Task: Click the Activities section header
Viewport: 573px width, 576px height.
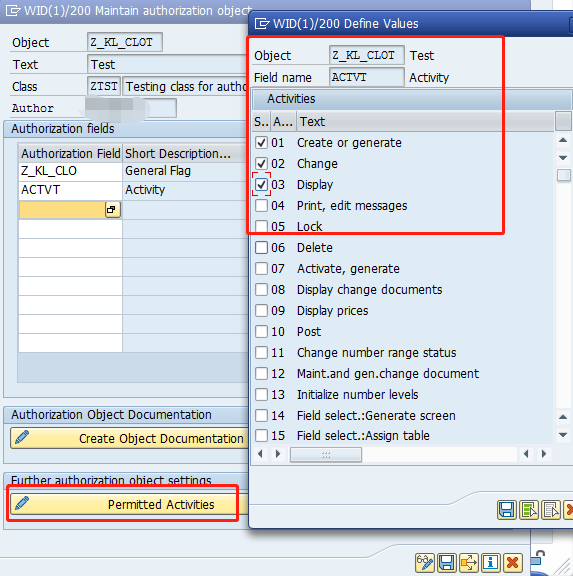Action: click(411, 99)
